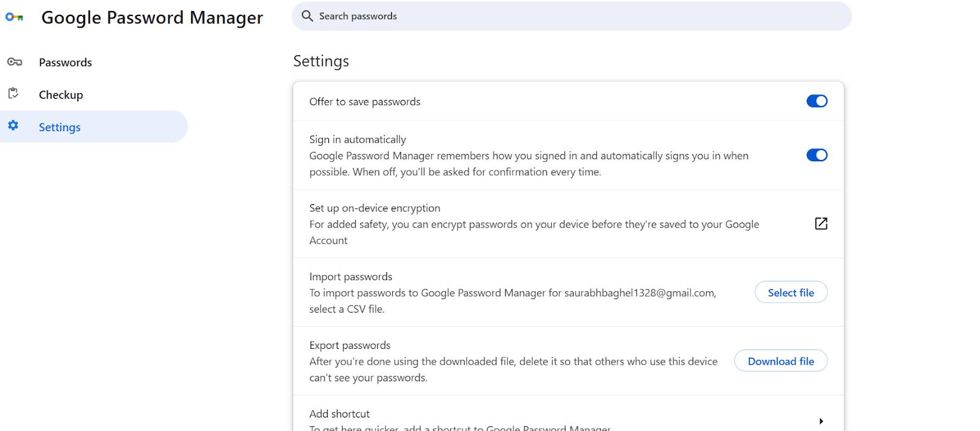Switch to the Passwords section
The width and height of the screenshot is (980, 431).
65,61
